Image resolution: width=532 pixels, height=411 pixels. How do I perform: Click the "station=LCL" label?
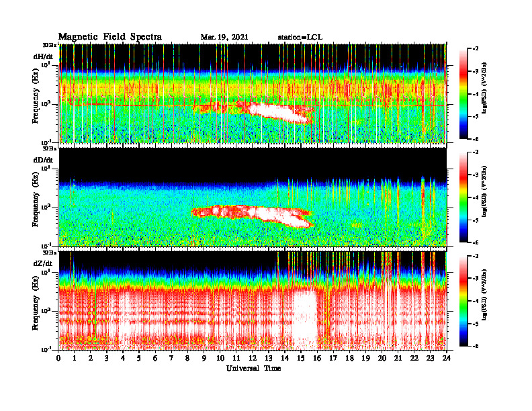coord(300,38)
